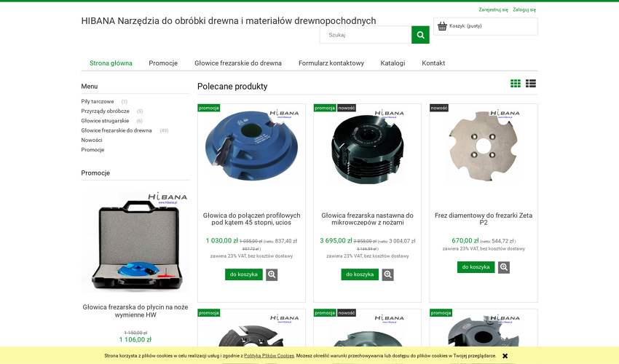Image resolution: width=619 pixels, height=364 pixels.
Task: Open Nowości in sidebar menu
Action: click(x=92, y=141)
